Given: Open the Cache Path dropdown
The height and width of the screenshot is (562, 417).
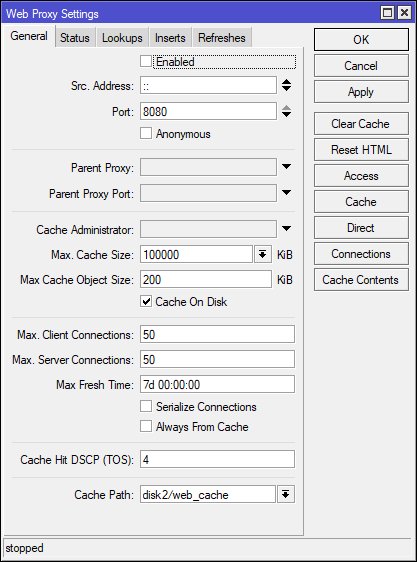Looking at the screenshot, I should pos(286,495).
